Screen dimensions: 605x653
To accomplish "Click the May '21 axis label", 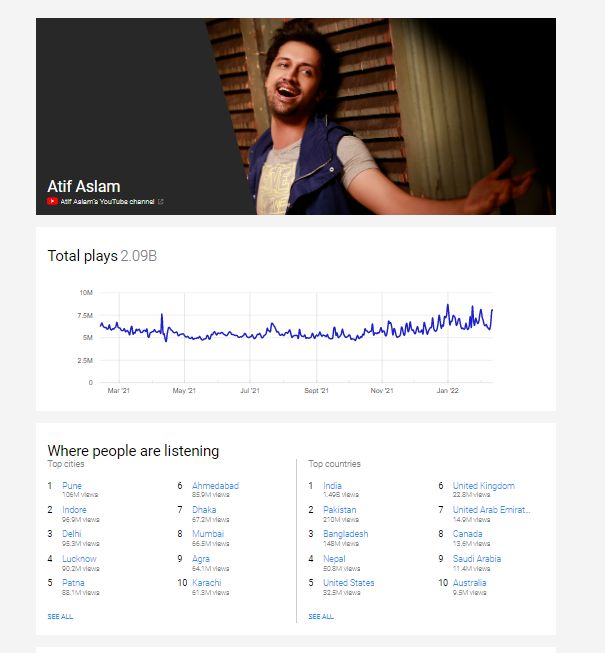I will 184,391.
